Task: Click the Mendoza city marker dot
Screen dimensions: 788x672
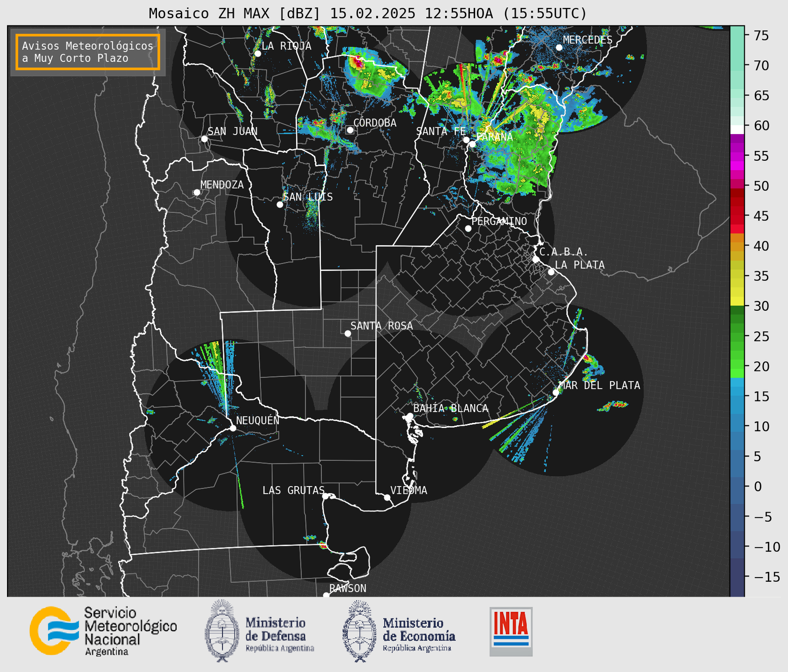Action: (x=197, y=193)
